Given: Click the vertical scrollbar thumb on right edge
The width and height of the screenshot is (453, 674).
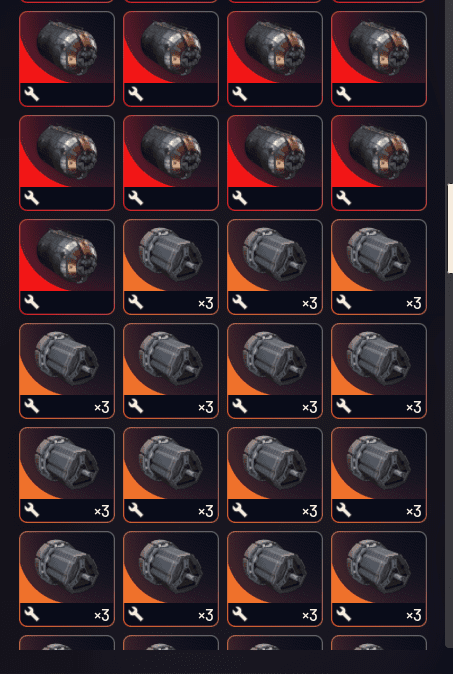Looking at the screenshot, I should [x=450, y=228].
